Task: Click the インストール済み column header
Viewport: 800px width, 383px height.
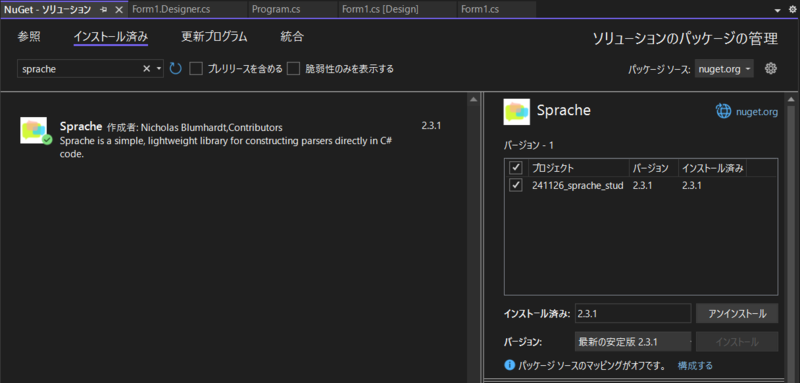Action: pos(712,168)
